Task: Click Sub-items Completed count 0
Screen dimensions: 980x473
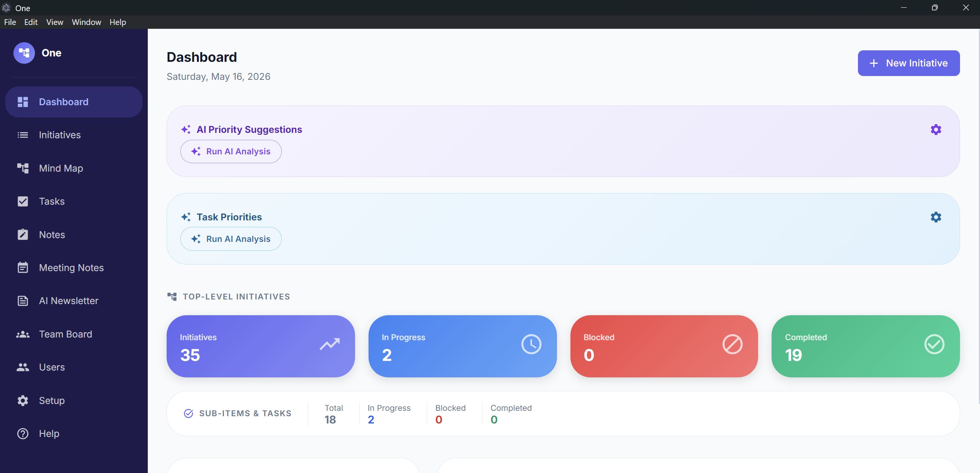Action: pos(494,420)
